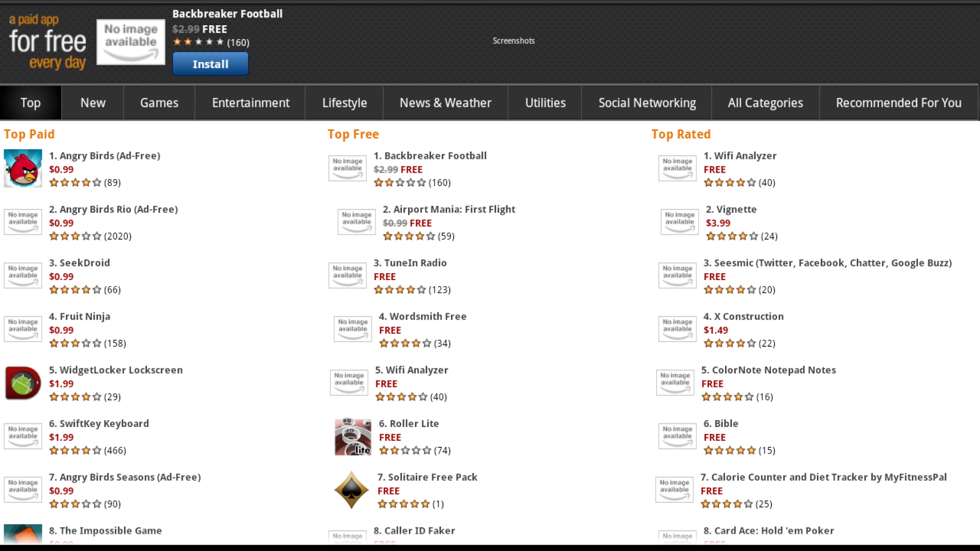Viewport: 980px width, 551px height.
Task: Open the News & Weather tab
Action: pyautogui.click(x=445, y=103)
